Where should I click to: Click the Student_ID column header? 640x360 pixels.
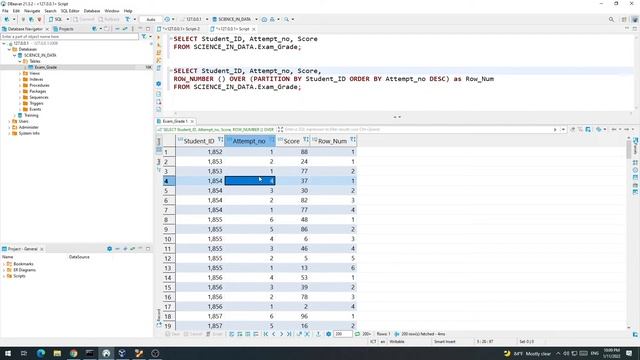(199, 141)
